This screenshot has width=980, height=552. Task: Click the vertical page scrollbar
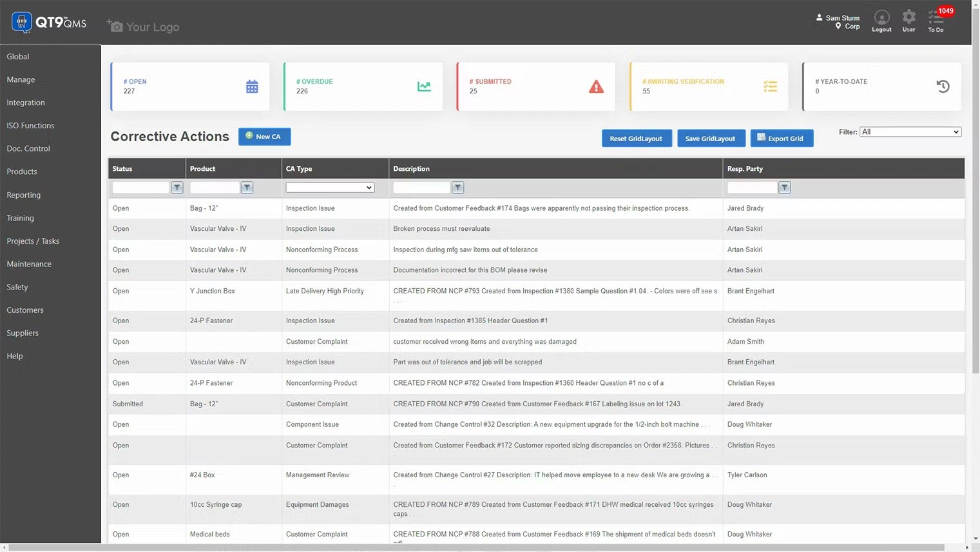pos(975,193)
